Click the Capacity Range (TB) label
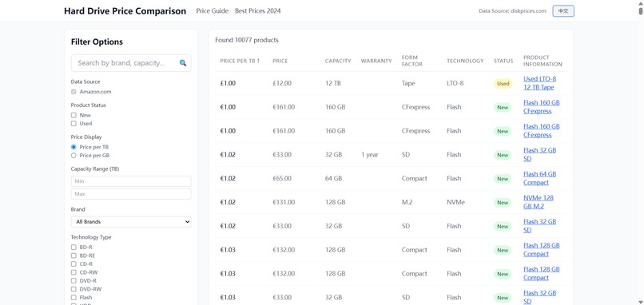The image size is (644, 305). 95,168
